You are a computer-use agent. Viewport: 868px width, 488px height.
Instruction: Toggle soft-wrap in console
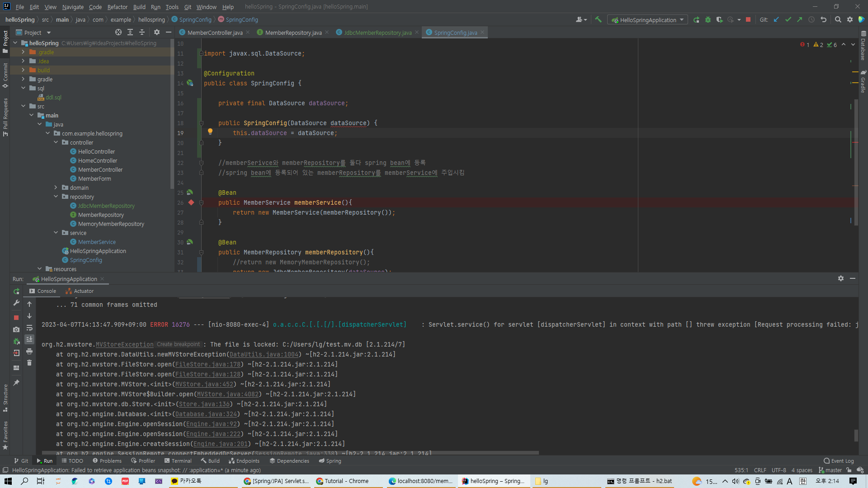pyautogui.click(x=29, y=328)
